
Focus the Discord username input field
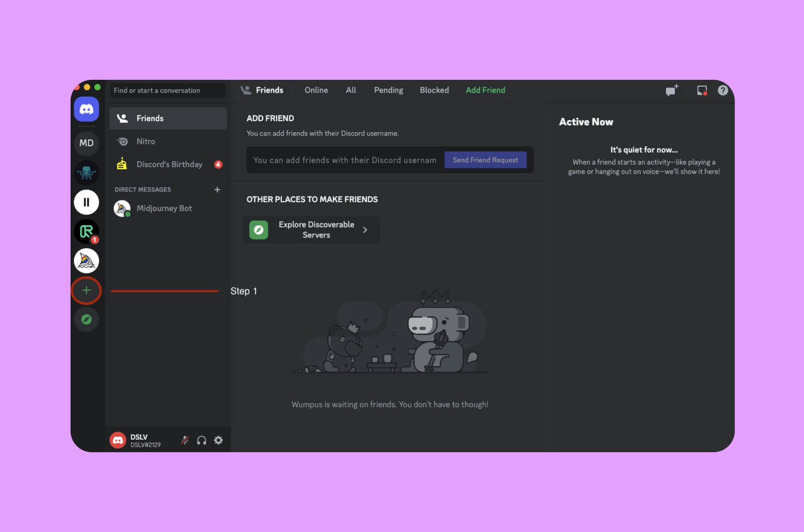(345, 160)
